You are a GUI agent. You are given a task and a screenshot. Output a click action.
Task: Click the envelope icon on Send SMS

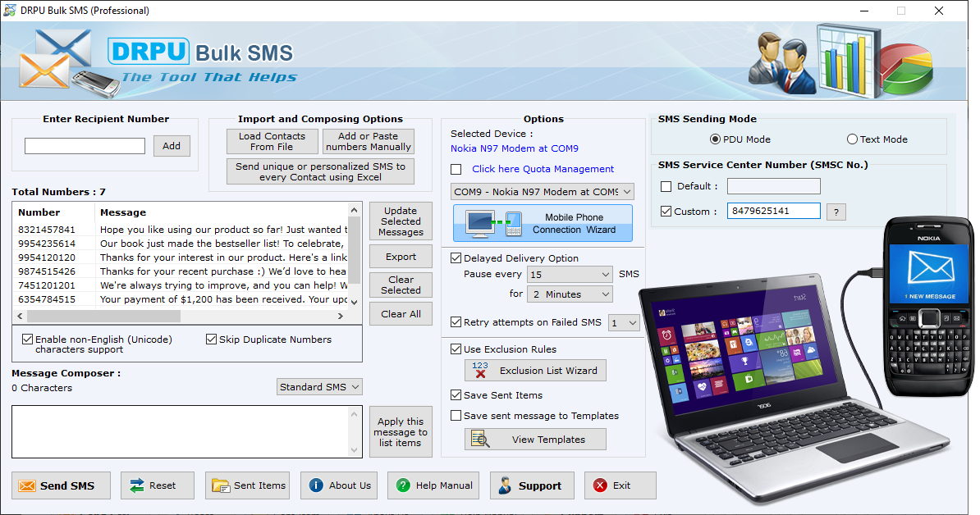[x=27, y=485]
